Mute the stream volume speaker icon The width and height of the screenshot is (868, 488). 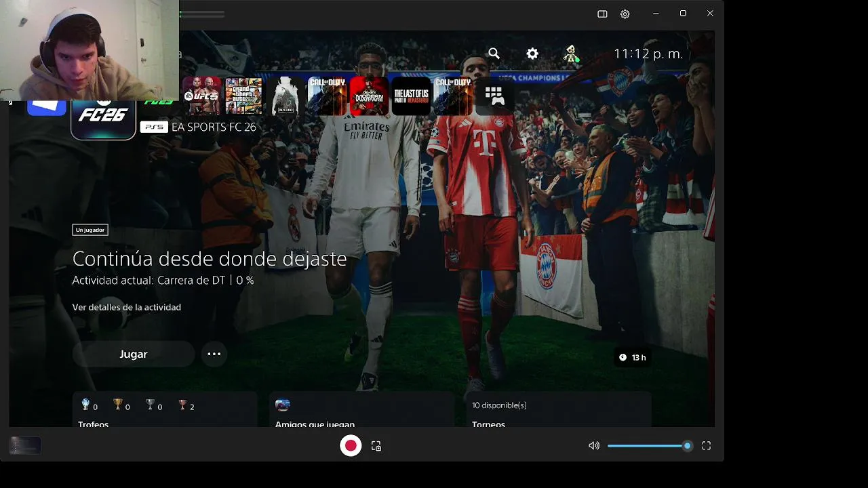tap(594, 445)
